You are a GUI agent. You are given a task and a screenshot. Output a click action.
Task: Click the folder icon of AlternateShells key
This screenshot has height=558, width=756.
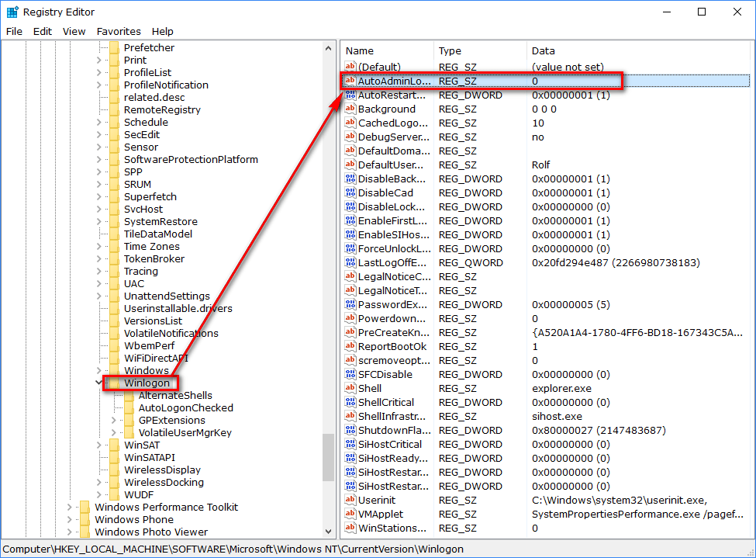pos(129,395)
